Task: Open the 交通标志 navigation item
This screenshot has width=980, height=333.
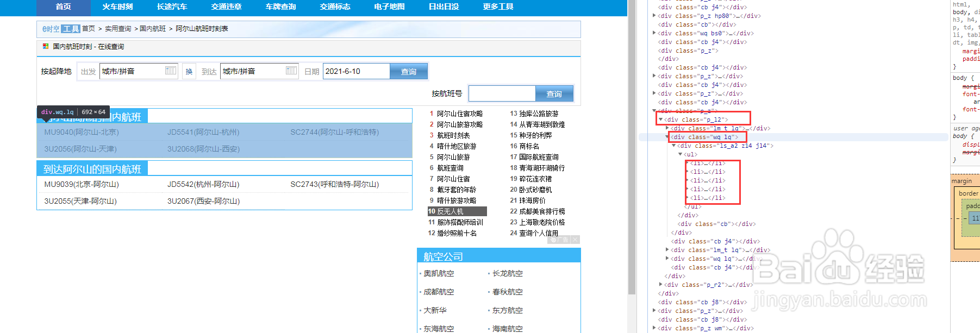Action: pos(335,7)
